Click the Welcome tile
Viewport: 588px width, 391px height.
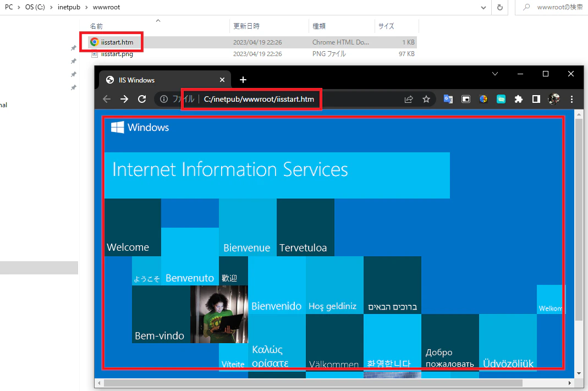pyautogui.click(x=133, y=228)
